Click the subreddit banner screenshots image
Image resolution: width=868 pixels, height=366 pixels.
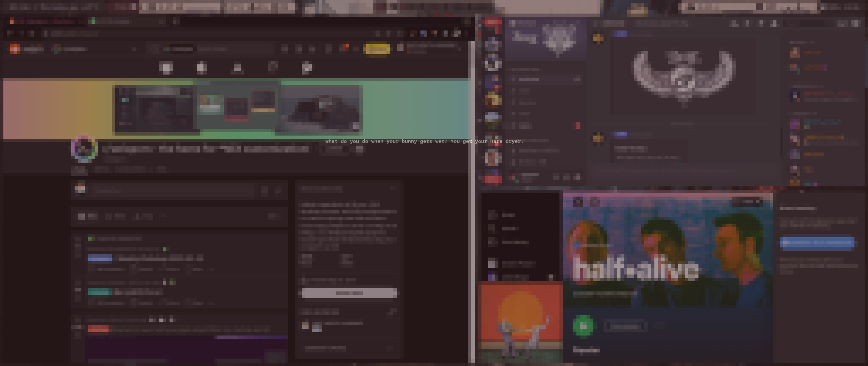(x=237, y=108)
